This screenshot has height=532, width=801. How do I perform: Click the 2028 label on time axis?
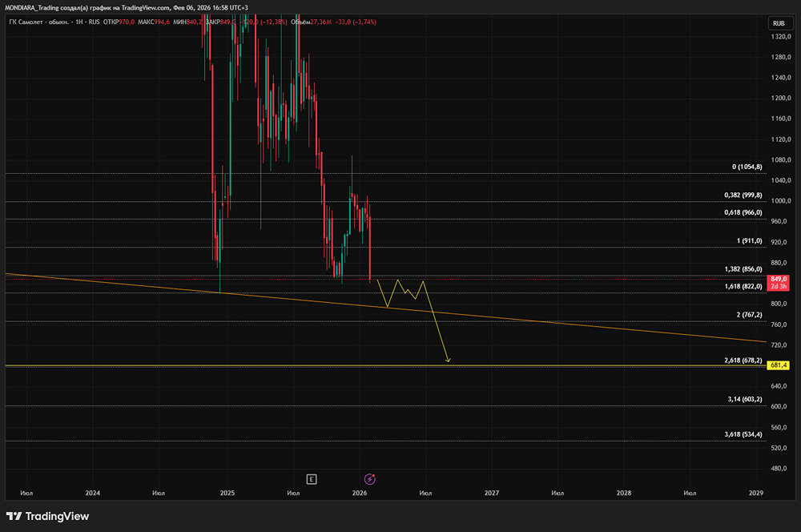point(624,494)
